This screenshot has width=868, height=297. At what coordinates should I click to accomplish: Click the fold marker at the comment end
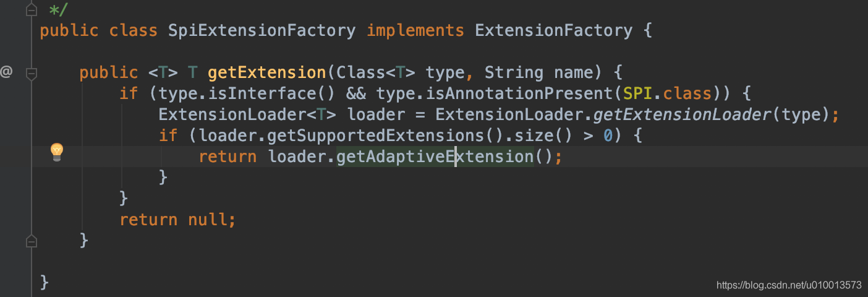pyautogui.click(x=32, y=10)
